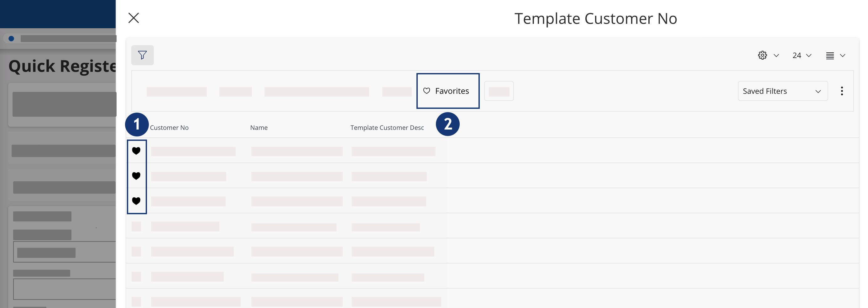Click the row density lines icon

829,56
